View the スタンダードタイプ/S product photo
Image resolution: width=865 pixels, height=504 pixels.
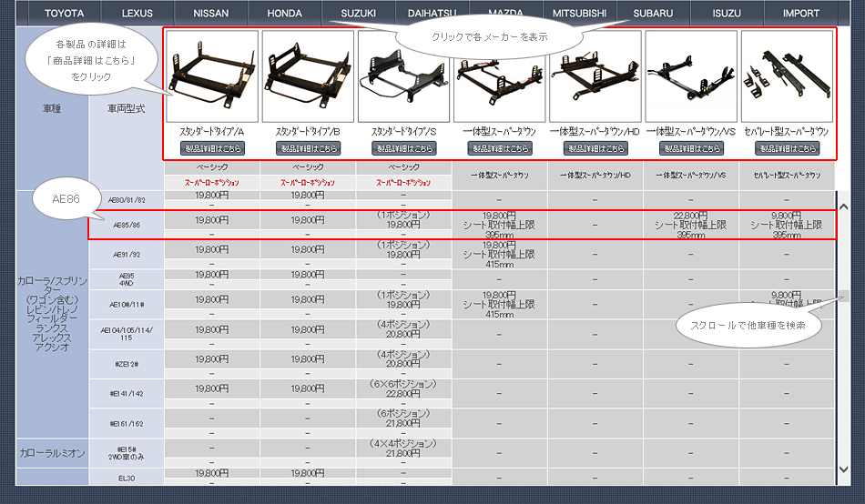tap(403, 76)
